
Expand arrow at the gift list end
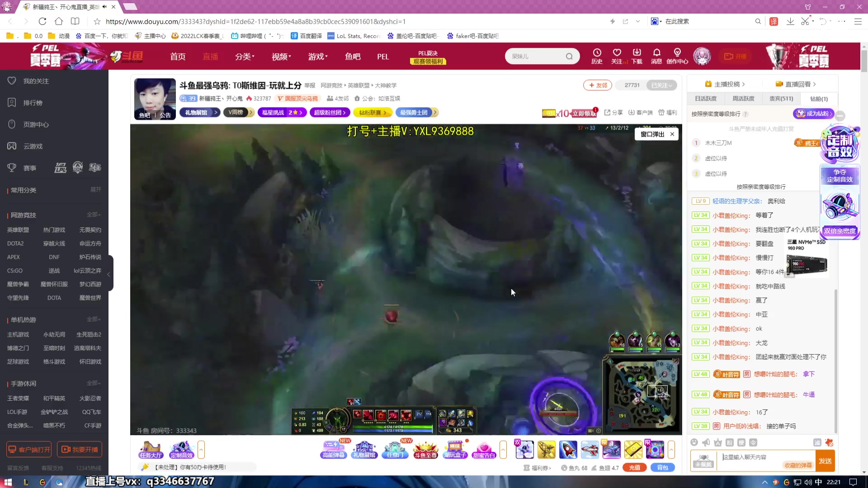coord(671,450)
